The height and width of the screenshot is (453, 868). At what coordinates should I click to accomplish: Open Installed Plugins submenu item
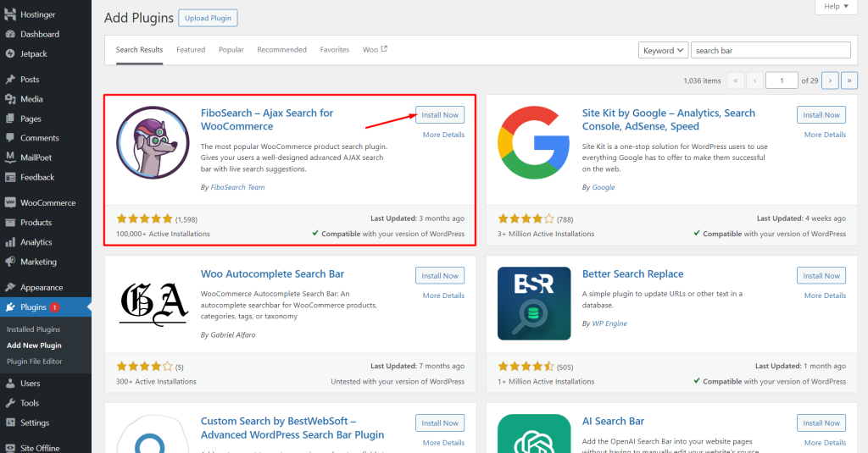[x=34, y=329]
